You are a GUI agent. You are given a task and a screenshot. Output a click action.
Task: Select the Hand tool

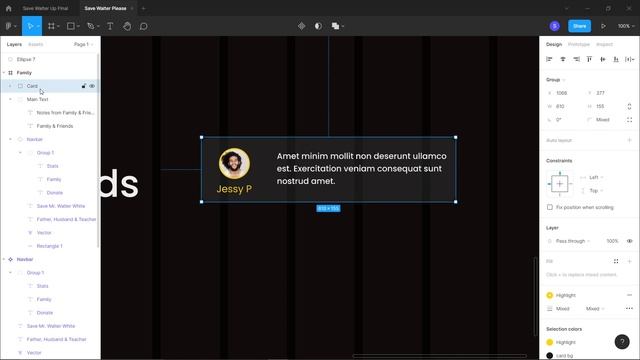pos(127,26)
